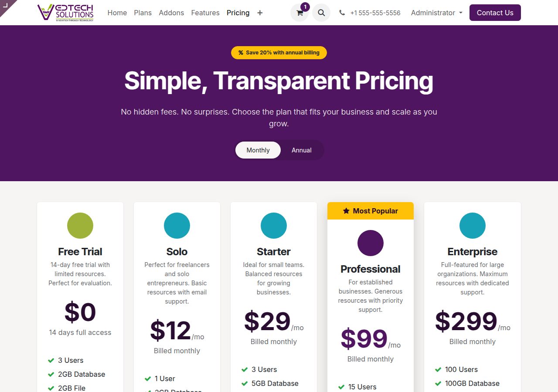Expand the chevron next to Administrator

coord(461,14)
